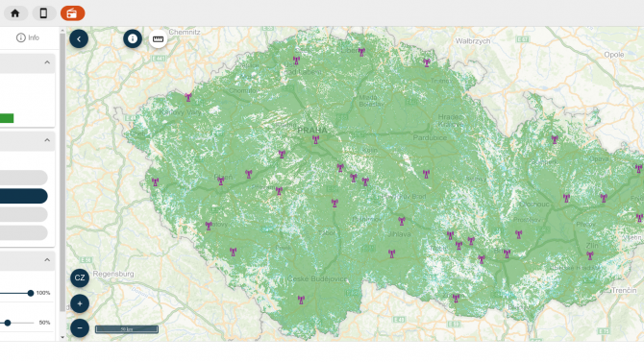
Task: Select the dark blue highlighted option pill
Action: click(x=23, y=196)
